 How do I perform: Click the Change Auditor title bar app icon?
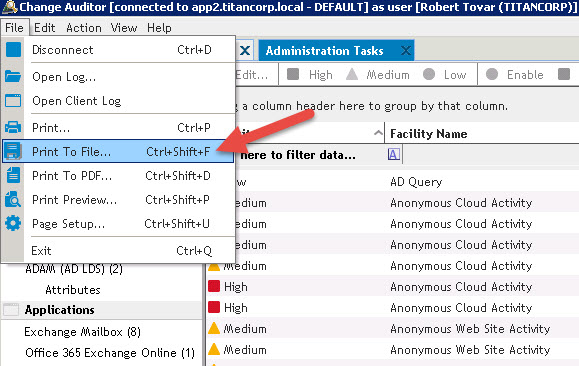(9, 7)
